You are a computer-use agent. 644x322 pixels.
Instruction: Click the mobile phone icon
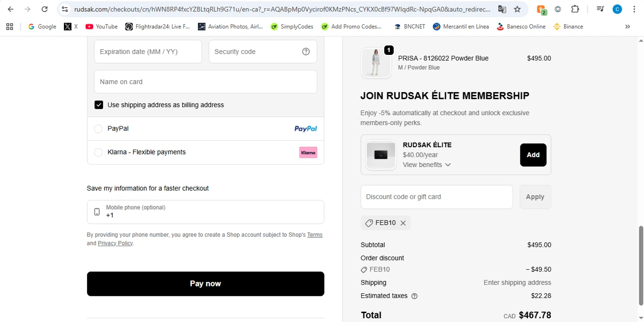tap(97, 212)
